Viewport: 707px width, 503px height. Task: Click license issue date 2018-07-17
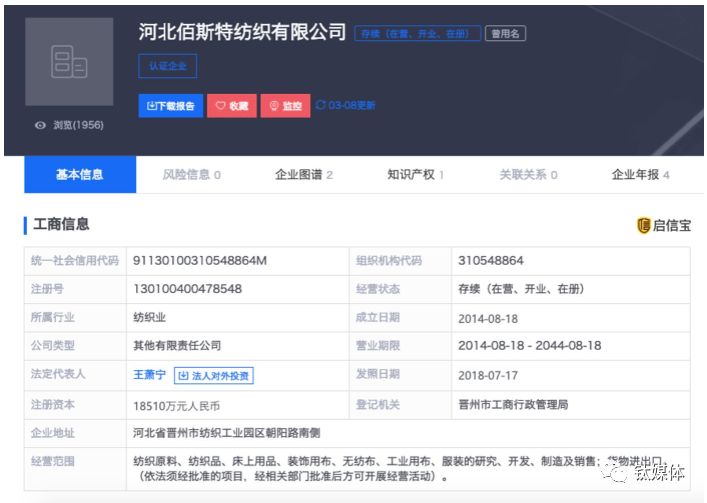pyautogui.click(x=488, y=375)
